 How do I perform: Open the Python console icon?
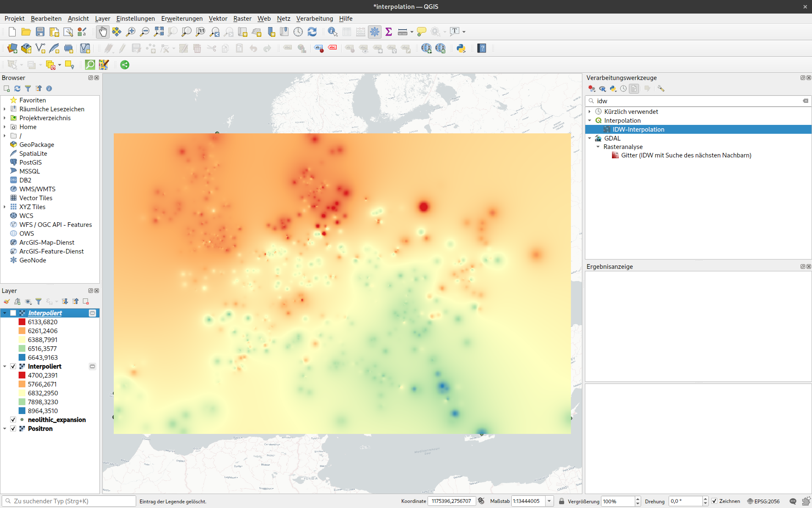(x=461, y=48)
